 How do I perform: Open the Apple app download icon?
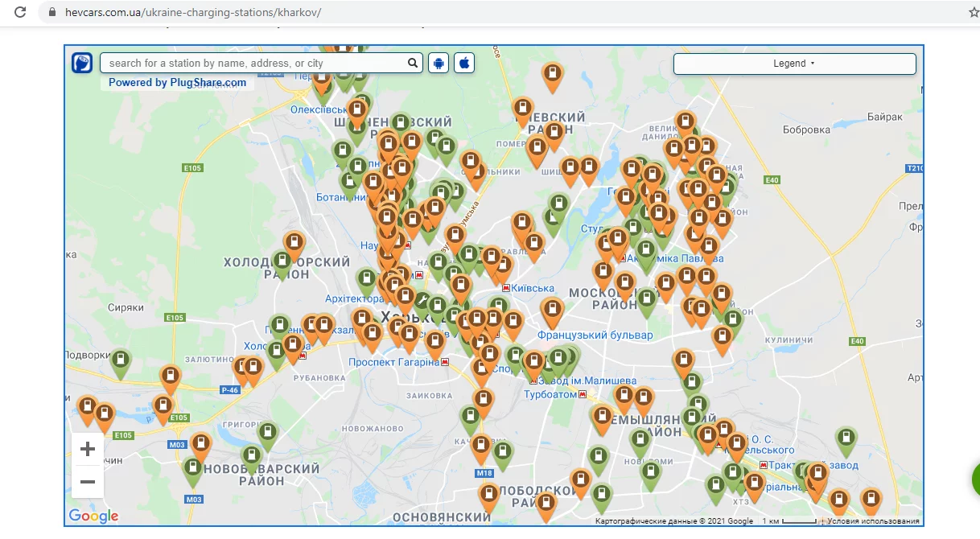(464, 63)
